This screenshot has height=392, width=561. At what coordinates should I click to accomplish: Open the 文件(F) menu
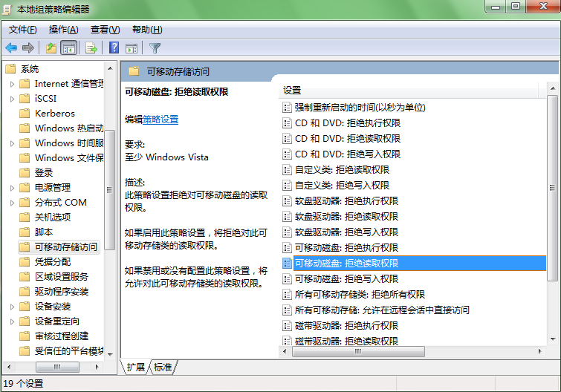coord(22,30)
